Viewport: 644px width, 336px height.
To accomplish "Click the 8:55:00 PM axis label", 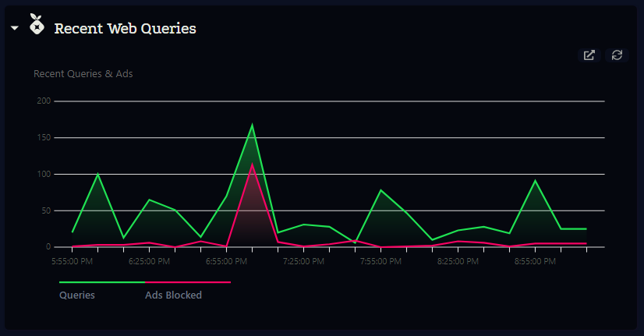I will (535, 262).
